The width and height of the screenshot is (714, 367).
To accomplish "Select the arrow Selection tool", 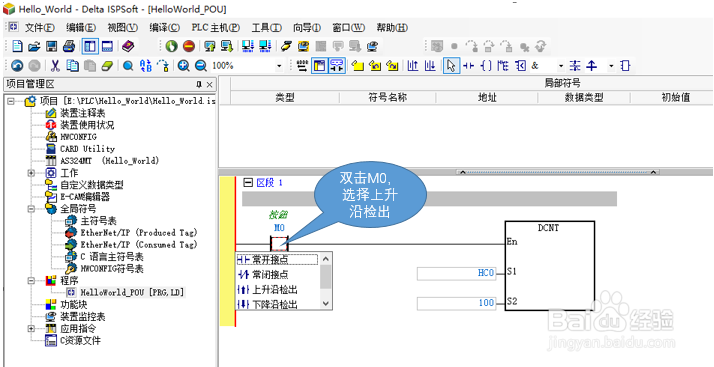I will coord(451,66).
